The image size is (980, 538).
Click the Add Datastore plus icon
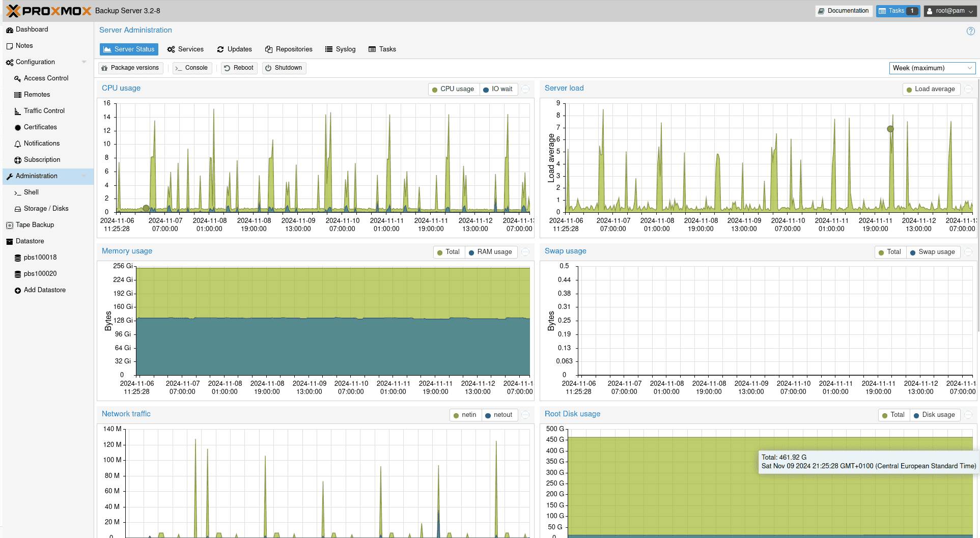click(x=18, y=291)
